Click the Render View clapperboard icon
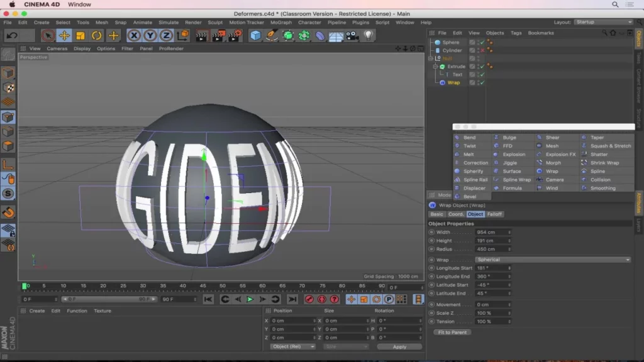This screenshot has width=644, height=362. pyautogui.click(x=201, y=36)
